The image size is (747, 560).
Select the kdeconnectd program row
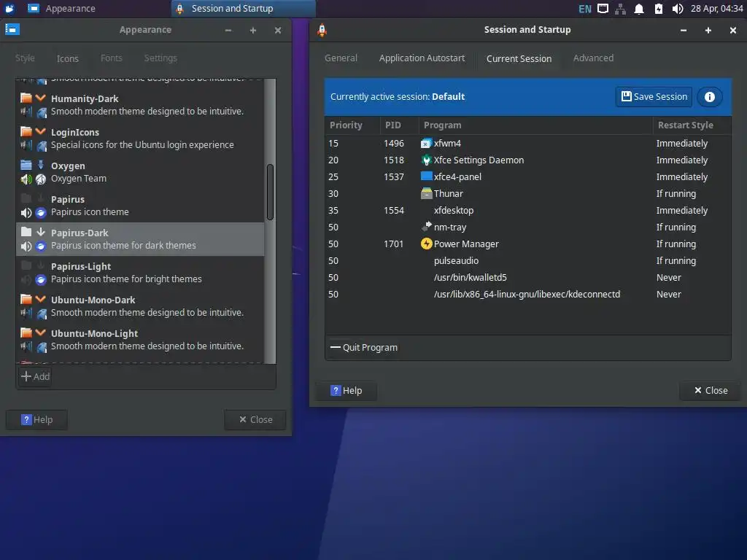click(x=528, y=295)
